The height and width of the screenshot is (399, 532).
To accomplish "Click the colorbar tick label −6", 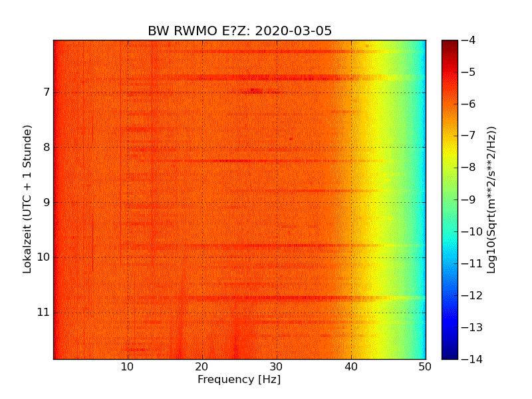I will coord(469,104).
